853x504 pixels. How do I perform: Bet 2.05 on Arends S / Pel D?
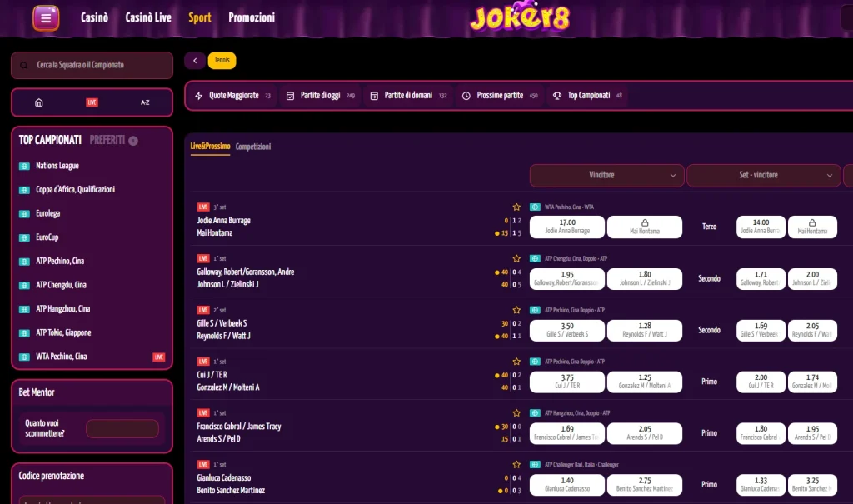(x=645, y=432)
